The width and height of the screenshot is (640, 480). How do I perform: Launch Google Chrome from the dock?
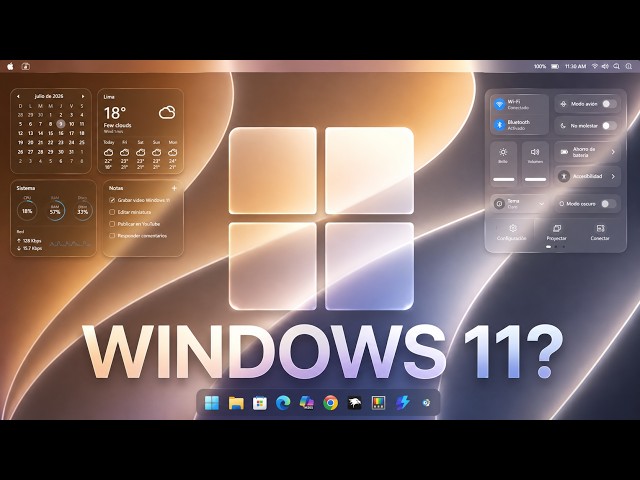click(331, 403)
